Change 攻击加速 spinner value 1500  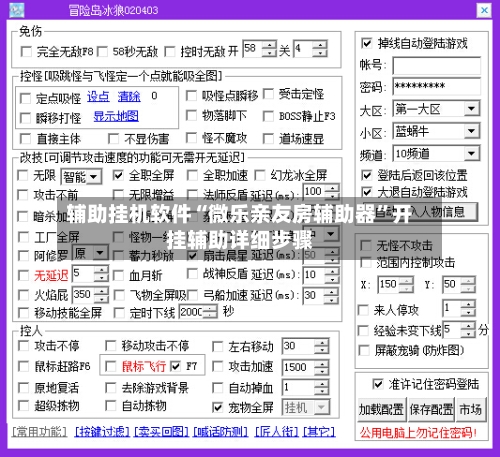[322, 367]
